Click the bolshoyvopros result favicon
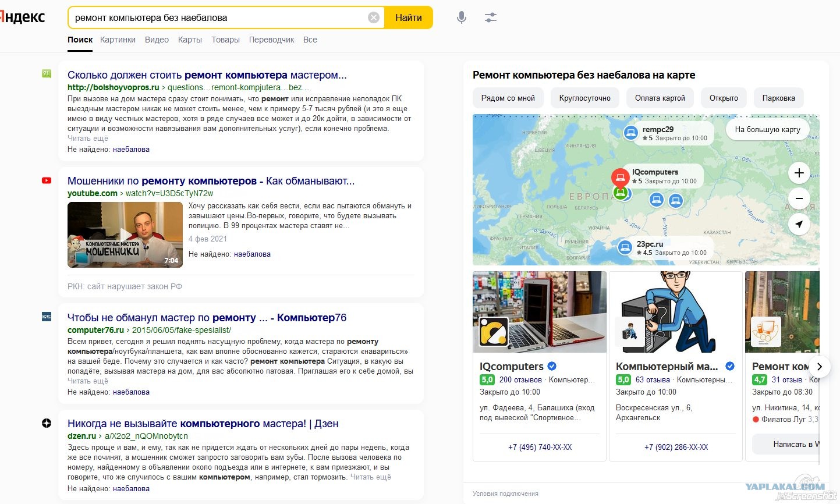 tap(47, 74)
